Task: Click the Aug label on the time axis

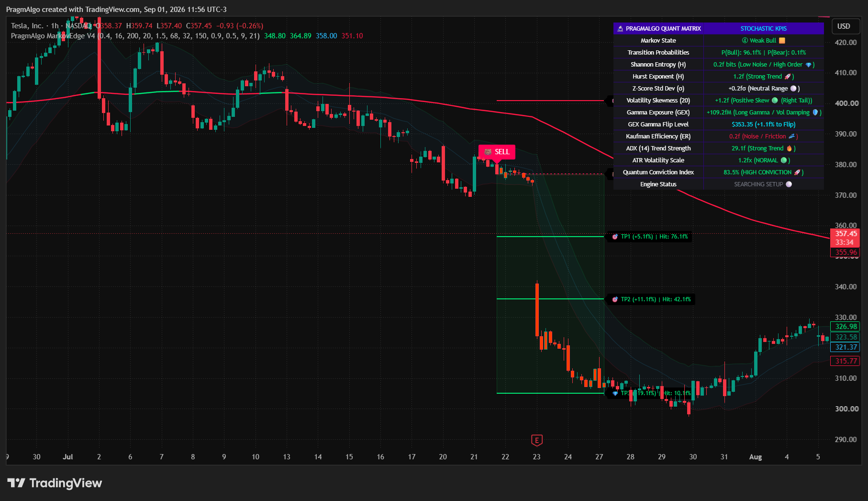Action: pos(756,457)
